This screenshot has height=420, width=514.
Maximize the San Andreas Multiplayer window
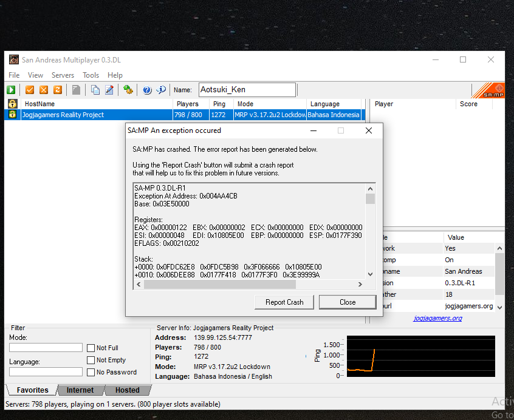(x=463, y=59)
